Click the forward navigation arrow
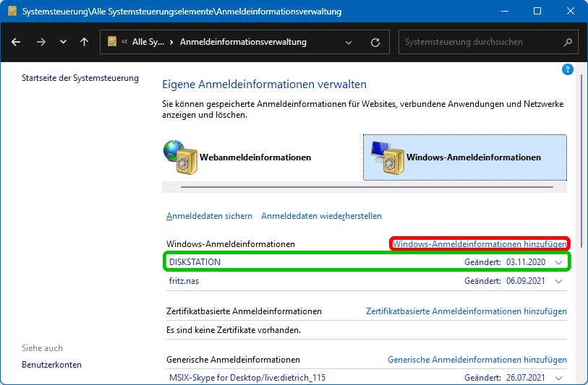Image resolution: width=588 pixels, height=385 pixels. pyautogui.click(x=41, y=42)
